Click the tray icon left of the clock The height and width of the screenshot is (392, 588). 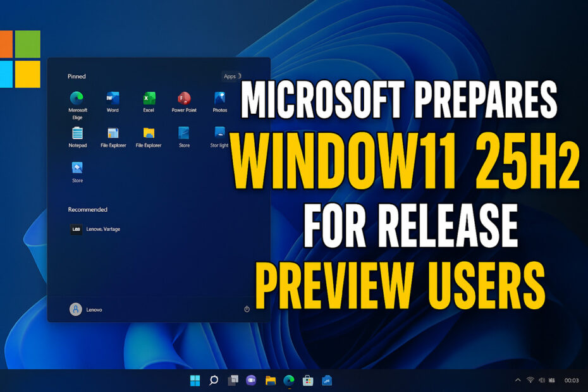click(551, 380)
